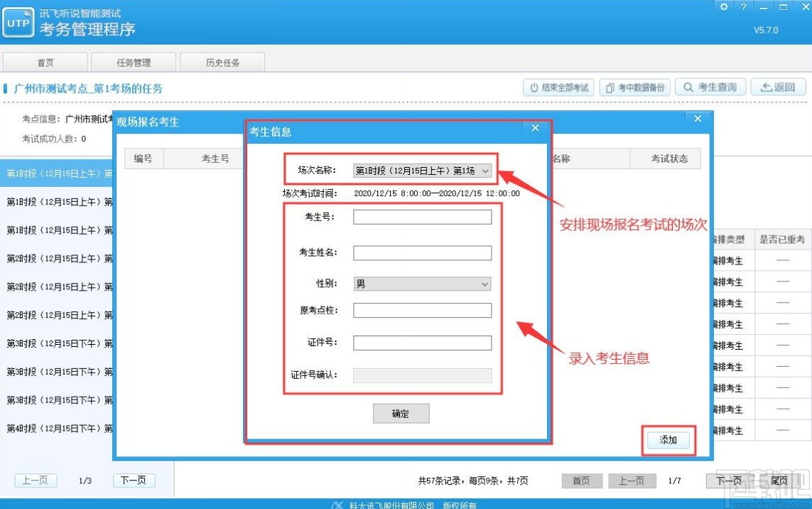Open help question mark icon
The width and height of the screenshot is (812, 509).
point(744,6)
